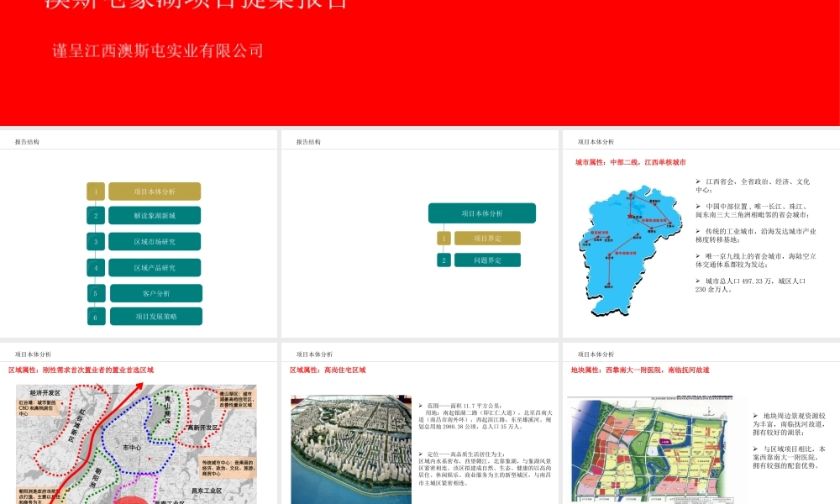This screenshot has width=840, height=504.
Task: Click heading '区域属性：高尚住宅区域'
Action: point(328,370)
